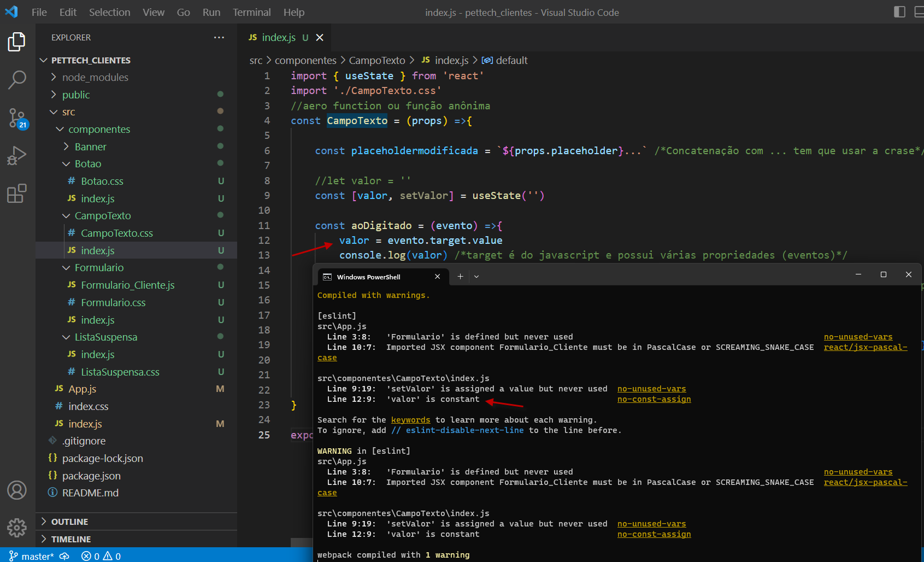
Task: Collapse src folder
Action: [69, 112]
